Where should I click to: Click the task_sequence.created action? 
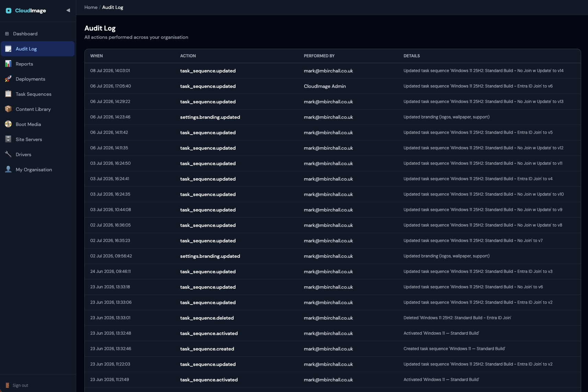pyautogui.click(x=207, y=349)
